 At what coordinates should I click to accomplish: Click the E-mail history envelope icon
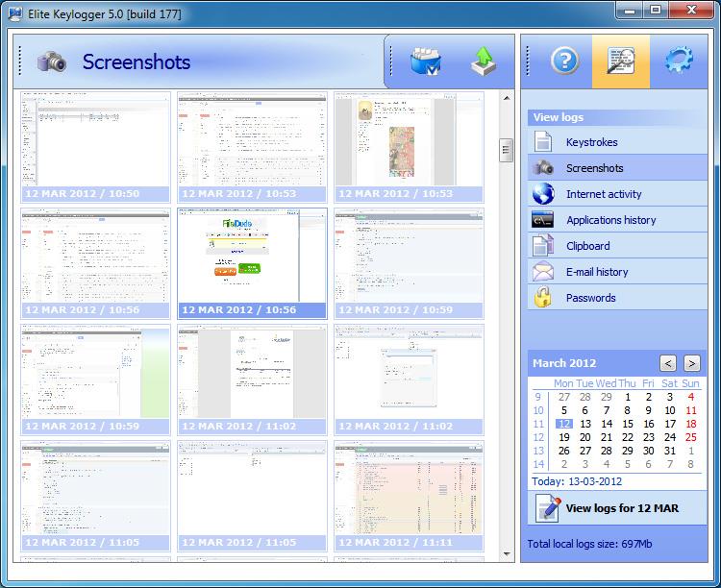543,272
